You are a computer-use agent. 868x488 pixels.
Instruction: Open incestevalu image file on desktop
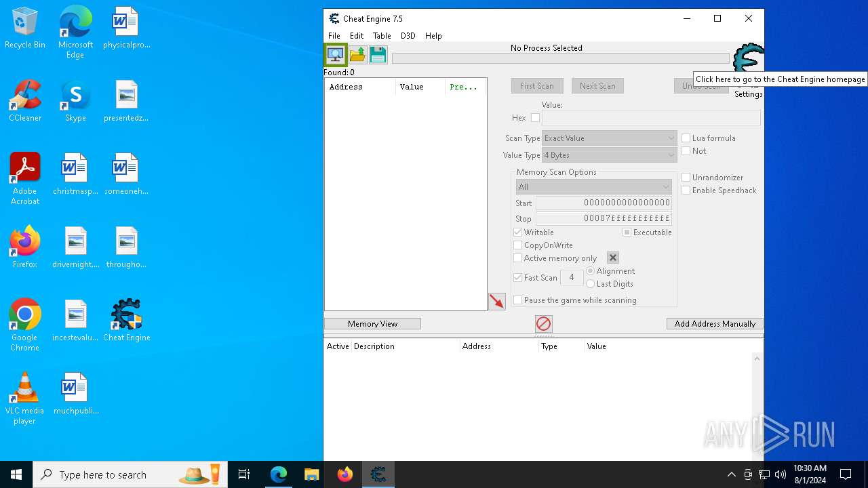(x=75, y=321)
